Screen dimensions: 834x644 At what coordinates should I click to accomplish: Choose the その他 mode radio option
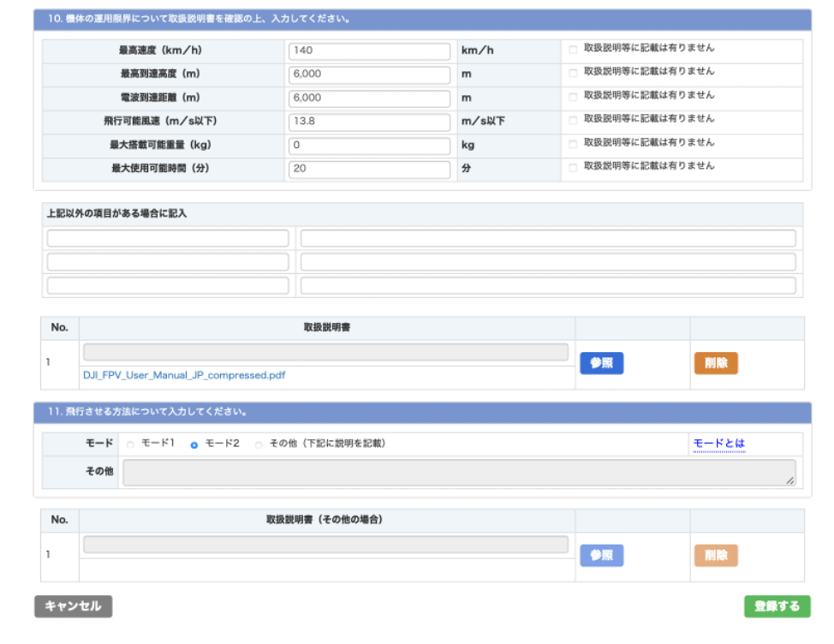[259, 445]
